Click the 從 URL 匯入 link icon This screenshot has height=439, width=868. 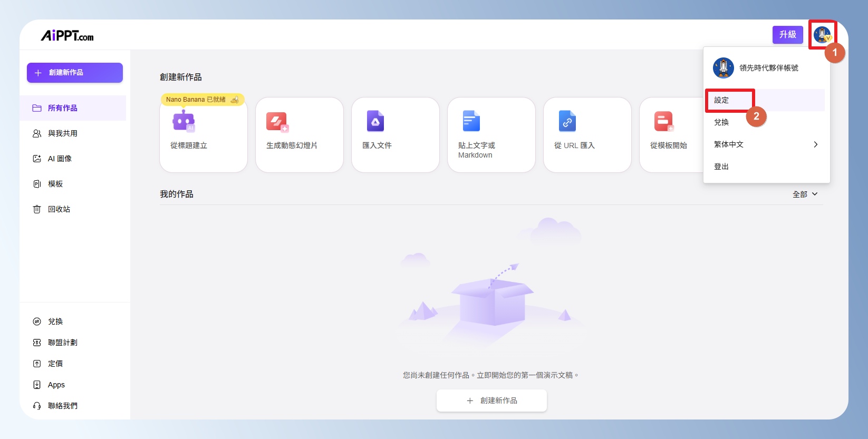pos(567,121)
